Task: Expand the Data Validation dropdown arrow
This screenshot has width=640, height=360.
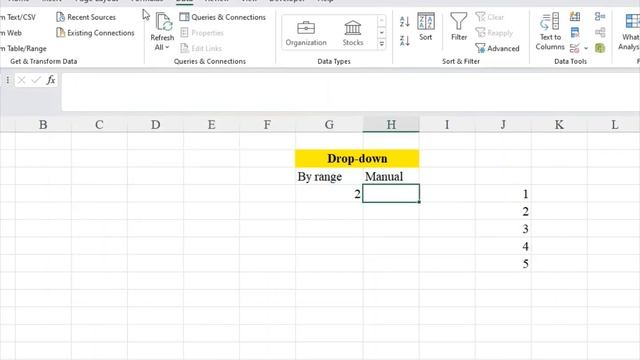Action: pyautogui.click(x=586, y=48)
